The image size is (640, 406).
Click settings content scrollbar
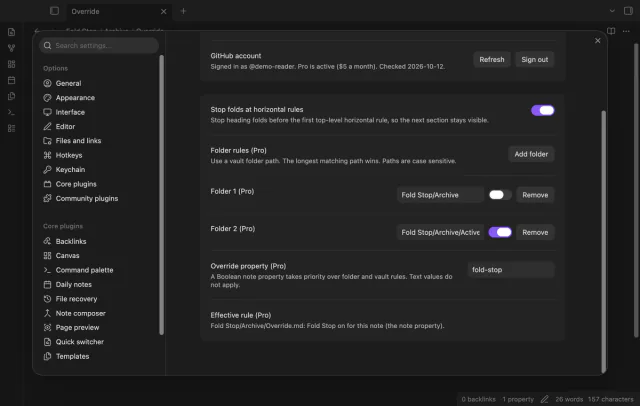(x=604, y=241)
